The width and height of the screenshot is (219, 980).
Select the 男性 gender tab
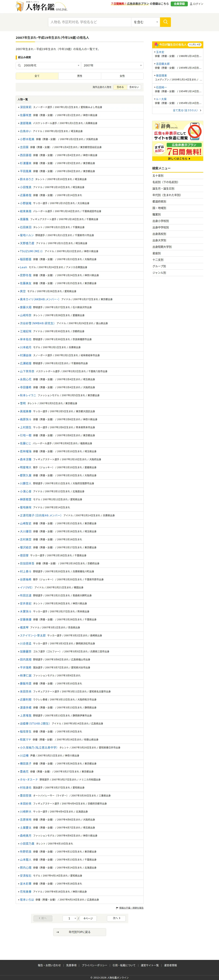(x=80, y=76)
